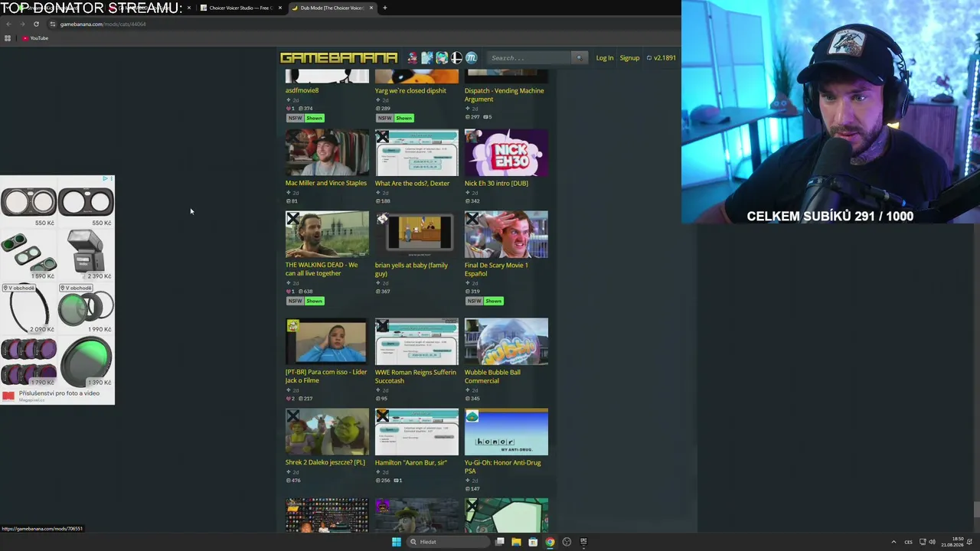This screenshot has width=980, height=551.
Task: Open What Are the ods?, Dexter thumbnail
Action: click(416, 153)
